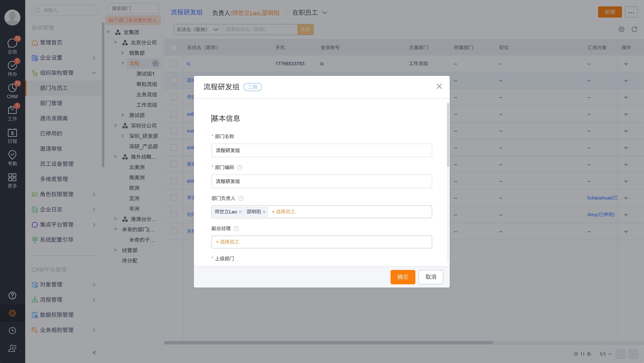Check the checkbox on the lc row
The height and width of the screenshot is (363, 644).
click(173, 64)
